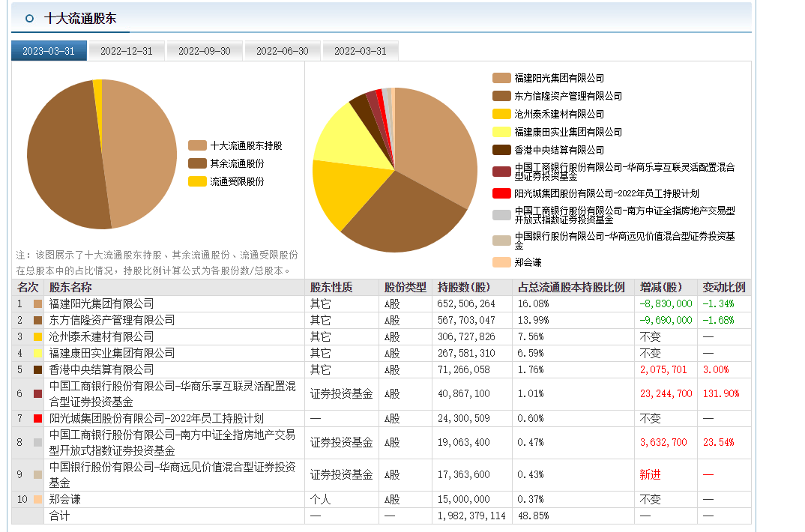This screenshot has width=805, height=532.
Task: View data for 2022-03-31
Action: pos(360,50)
